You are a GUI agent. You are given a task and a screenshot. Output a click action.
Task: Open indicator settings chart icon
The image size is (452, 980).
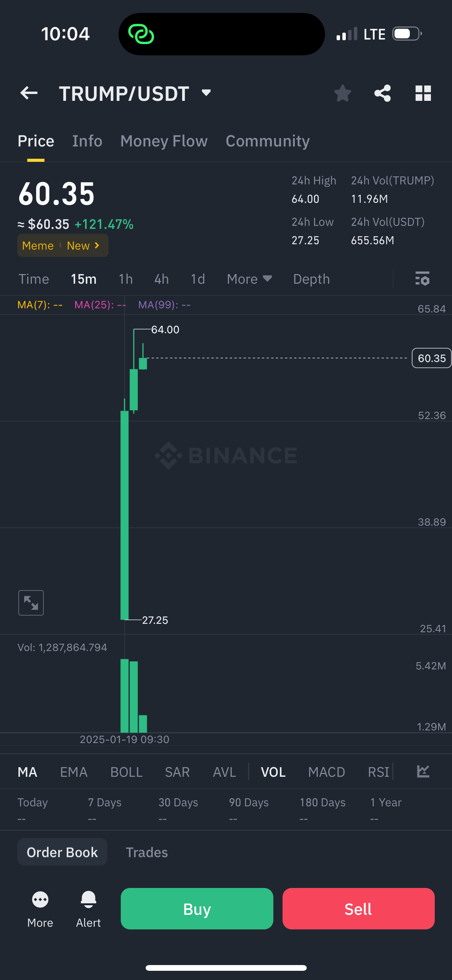pos(423,771)
